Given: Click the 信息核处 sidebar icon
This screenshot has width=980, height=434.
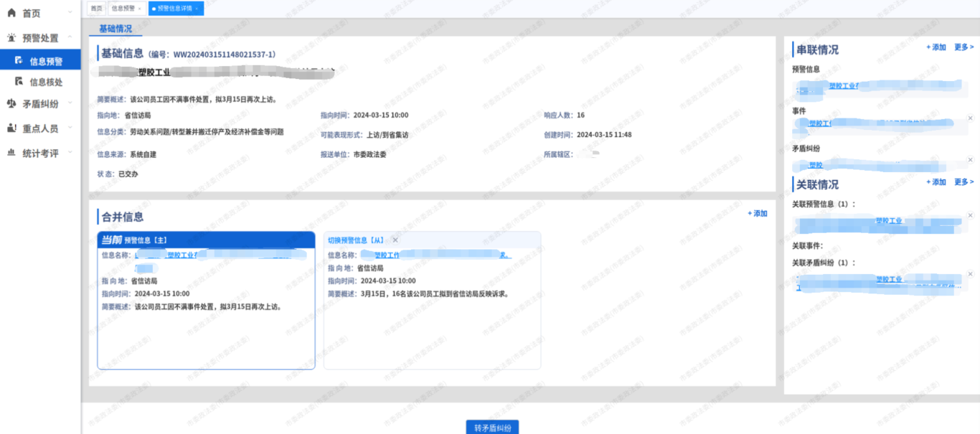Looking at the screenshot, I should click(19, 82).
